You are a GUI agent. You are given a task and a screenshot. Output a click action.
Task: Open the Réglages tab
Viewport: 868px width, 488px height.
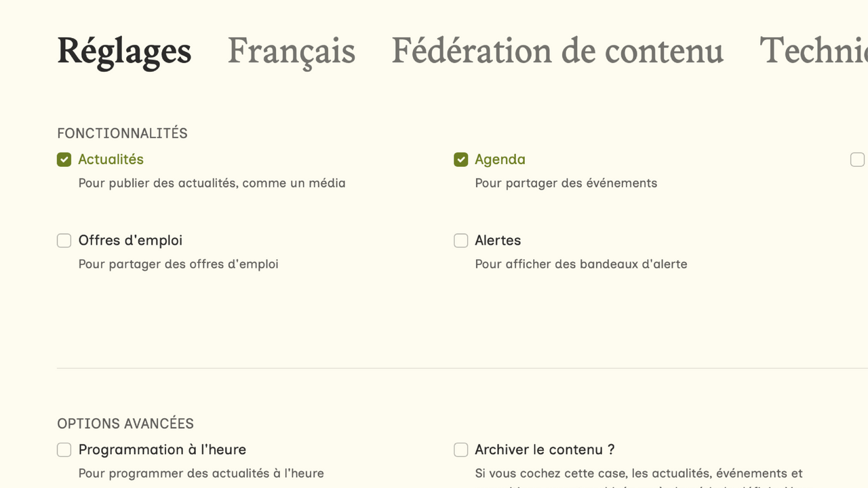(x=124, y=51)
